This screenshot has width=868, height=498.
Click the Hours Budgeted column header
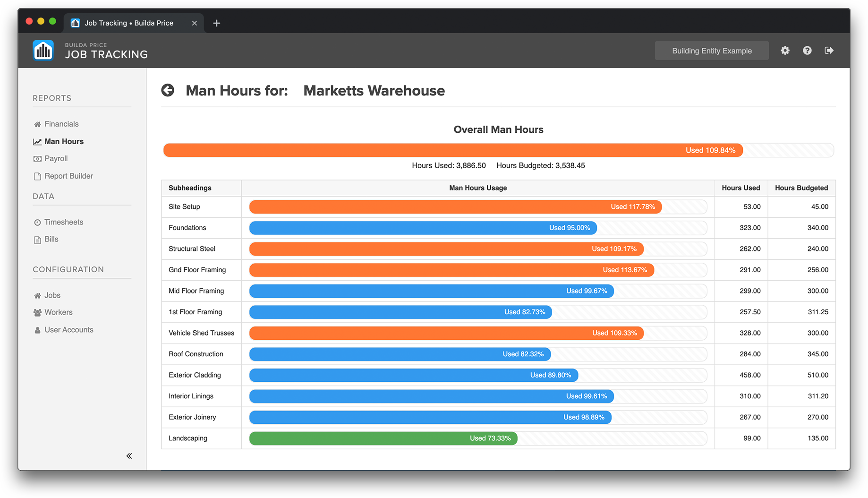pyautogui.click(x=801, y=188)
